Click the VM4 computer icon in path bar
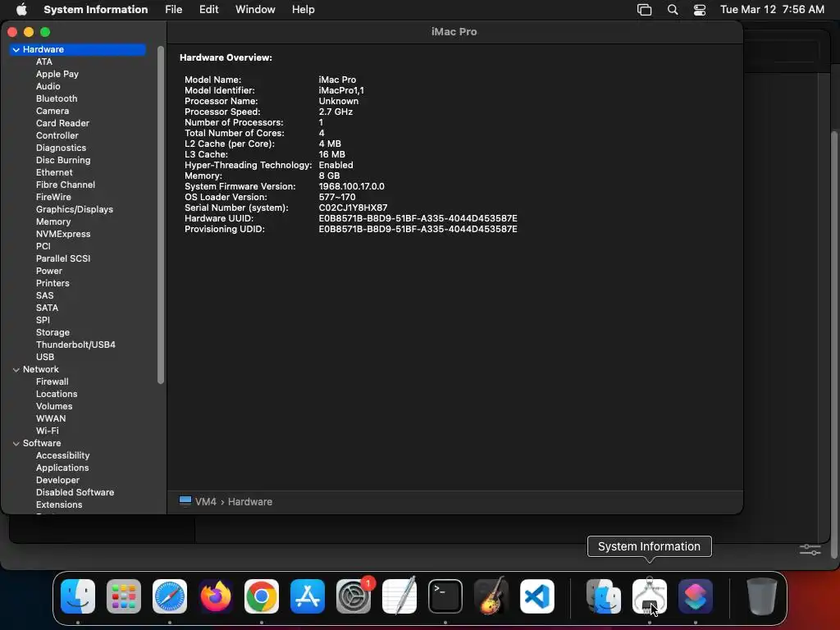This screenshot has width=840, height=630. (x=185, y=501)
